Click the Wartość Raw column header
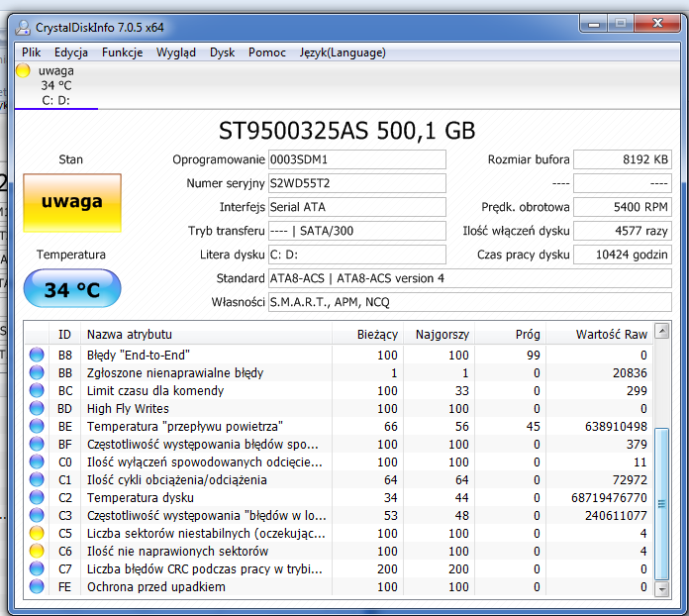 pyautogui.click(x=599, y=335)
